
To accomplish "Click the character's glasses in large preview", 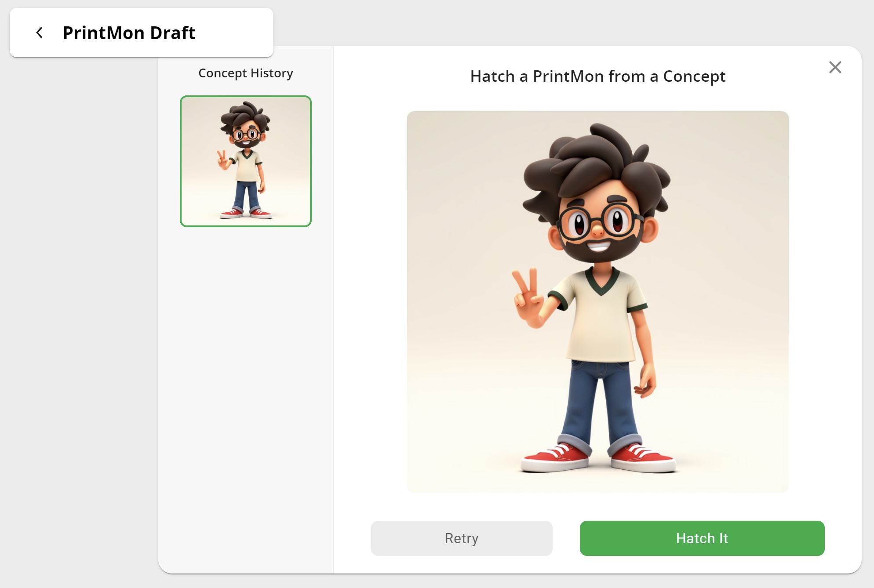I will [599, 221].
